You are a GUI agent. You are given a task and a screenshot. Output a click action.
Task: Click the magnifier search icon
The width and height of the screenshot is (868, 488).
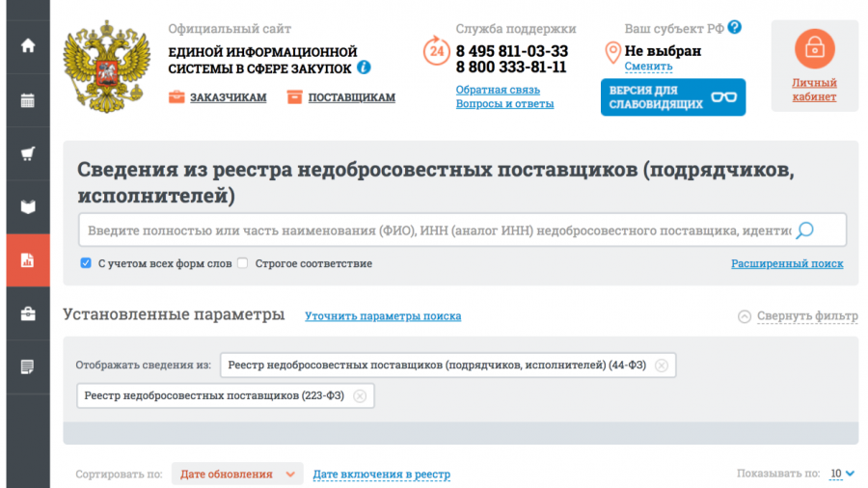pyautogui.click(x=804, y=230)
